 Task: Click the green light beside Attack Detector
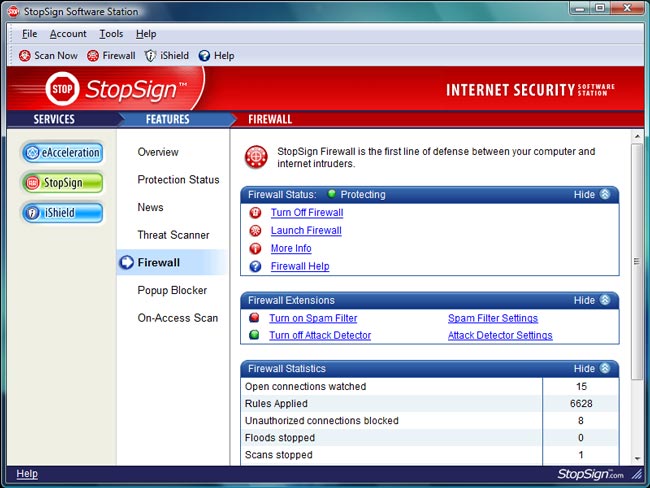point(254,335)
